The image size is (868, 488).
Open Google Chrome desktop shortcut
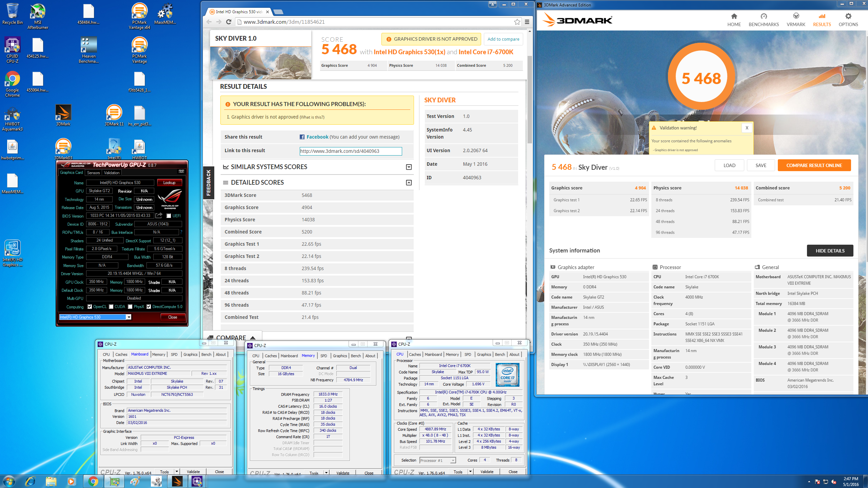tap(12, 84)
